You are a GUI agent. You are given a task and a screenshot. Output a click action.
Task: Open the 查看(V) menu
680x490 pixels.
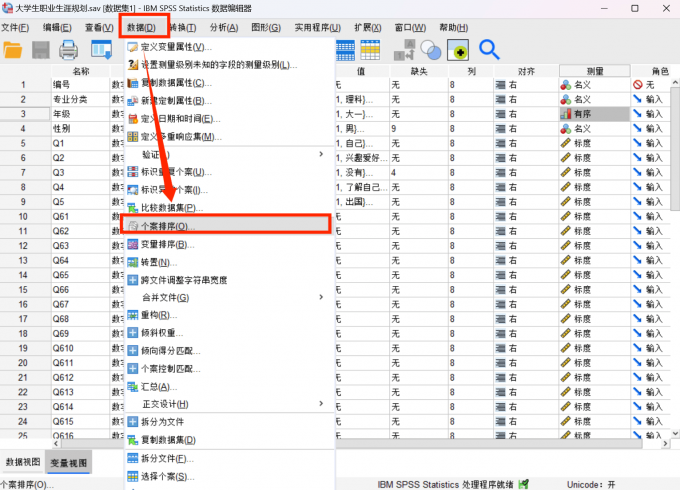pos(99,28)
